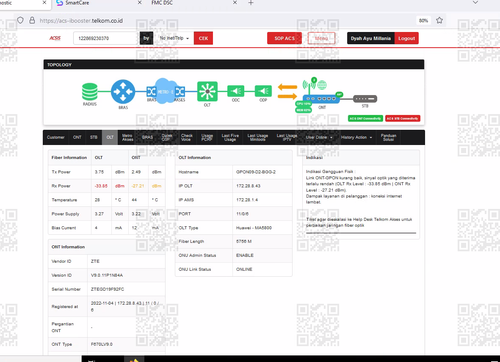Click the gray STB device icon
The height and width of the screenshot is (362, 500).
click(365, 99)
